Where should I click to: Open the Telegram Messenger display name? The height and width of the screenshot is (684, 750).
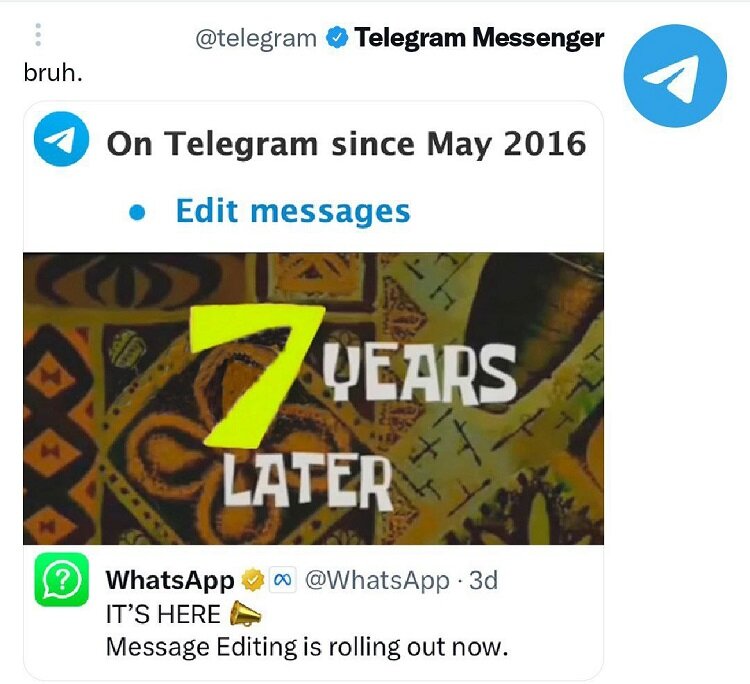(479, 38)
